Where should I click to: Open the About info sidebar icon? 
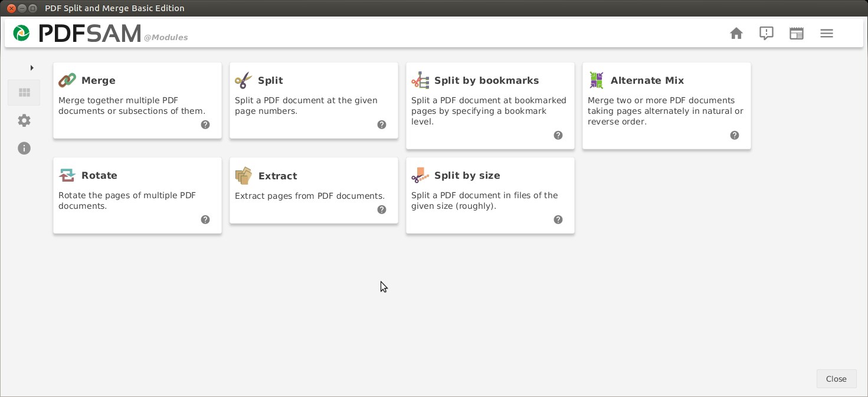click(24, 148)
